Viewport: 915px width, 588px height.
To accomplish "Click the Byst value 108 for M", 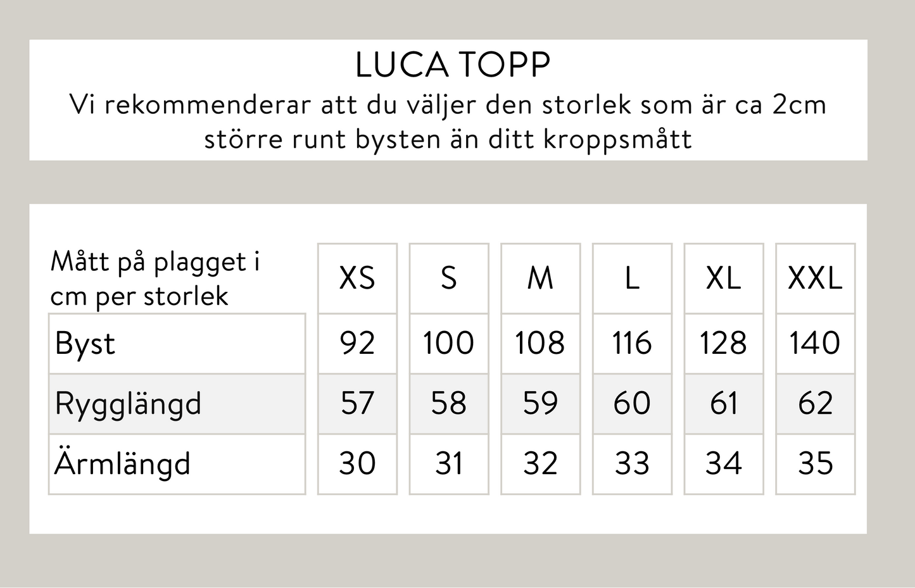I will click(540, 343).
